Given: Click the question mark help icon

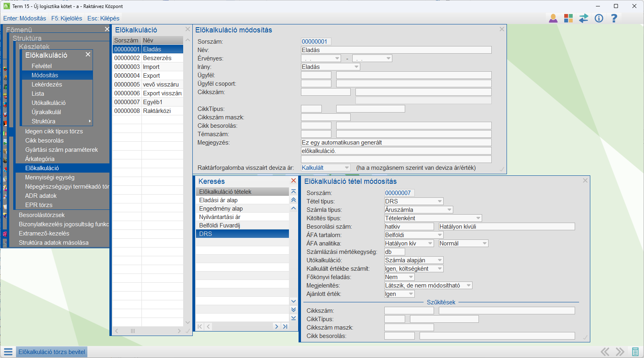Looking at the screenshot, I should point(614,18).
